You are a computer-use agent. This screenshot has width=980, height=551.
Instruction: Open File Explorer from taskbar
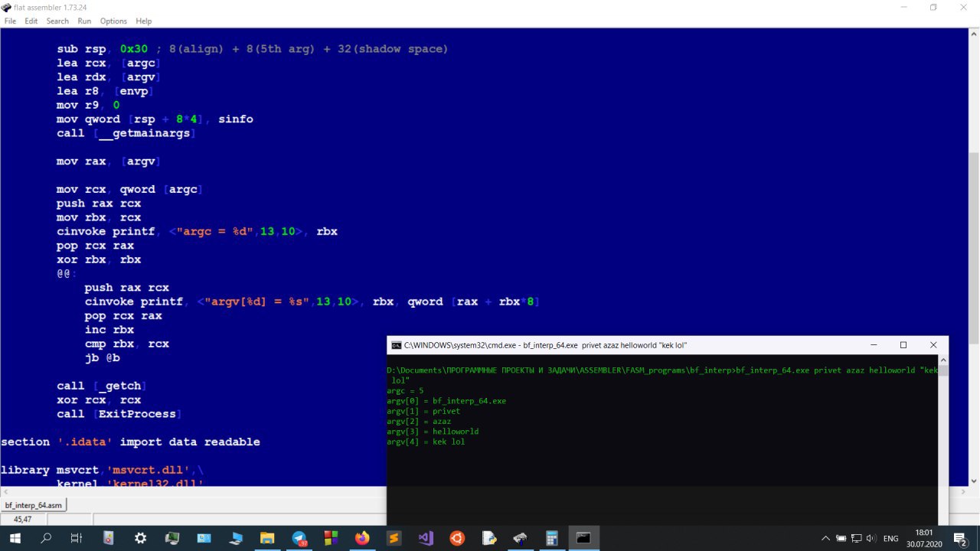267,538
